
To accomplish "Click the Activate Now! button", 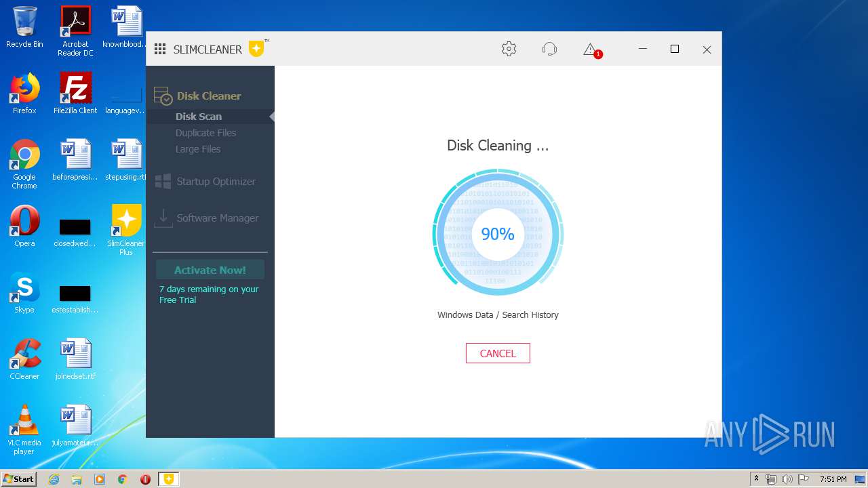I will (x=210, y=270).
